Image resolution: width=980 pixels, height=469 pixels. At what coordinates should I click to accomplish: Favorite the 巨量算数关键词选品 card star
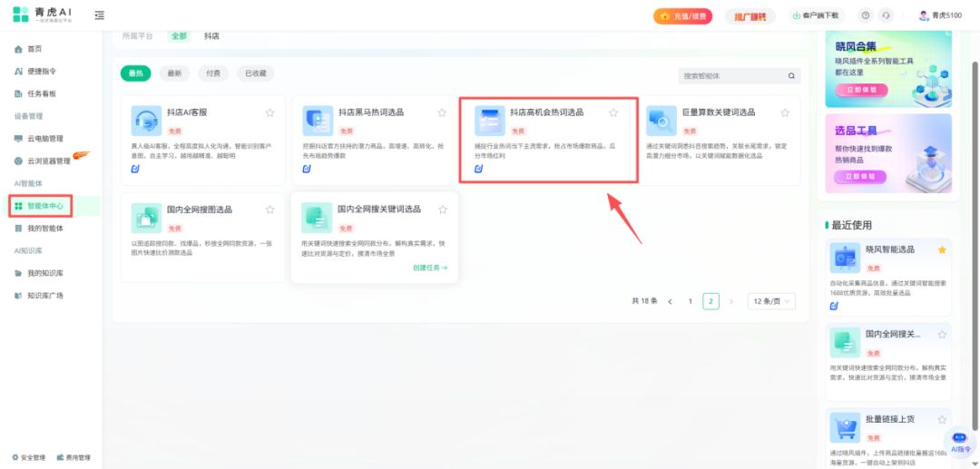pyautogui.click(x=785, y=113)
